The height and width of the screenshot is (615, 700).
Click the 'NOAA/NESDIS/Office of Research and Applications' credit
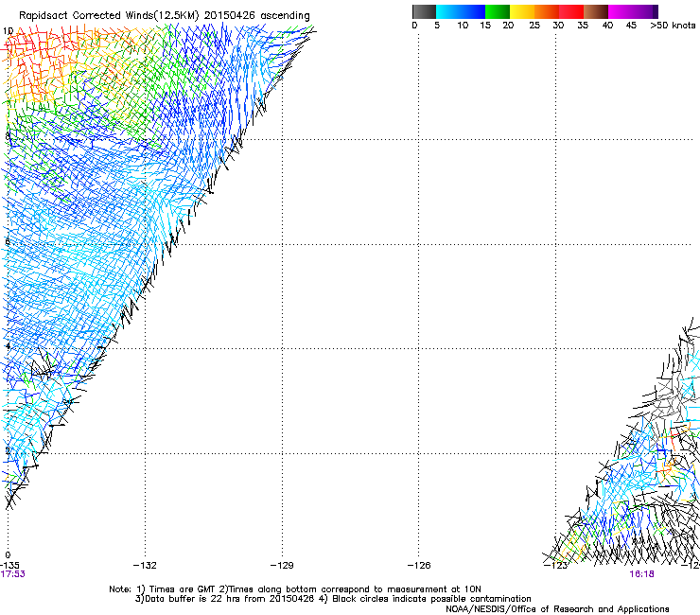click(557, 609)
